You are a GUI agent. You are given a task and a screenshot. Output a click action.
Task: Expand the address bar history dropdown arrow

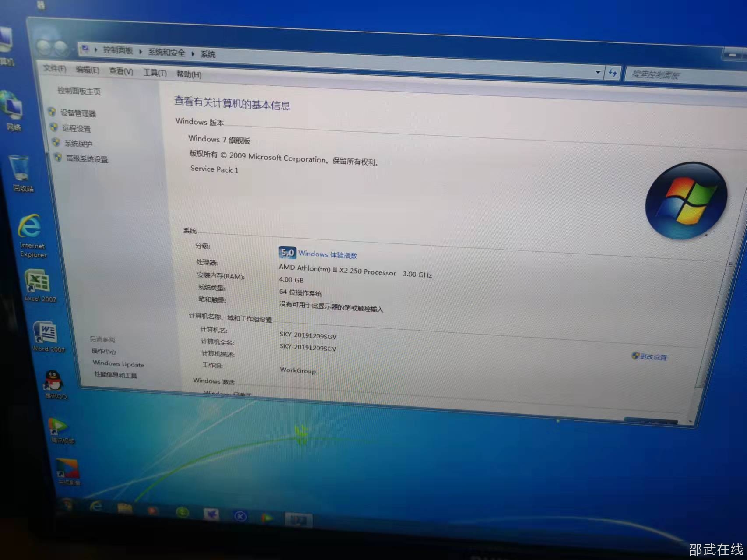[x=598, y=72]
